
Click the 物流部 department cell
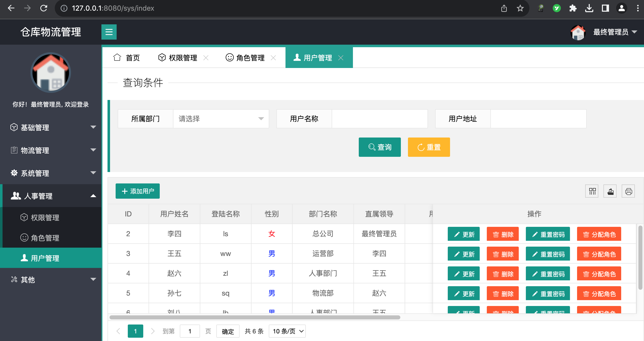323,293
